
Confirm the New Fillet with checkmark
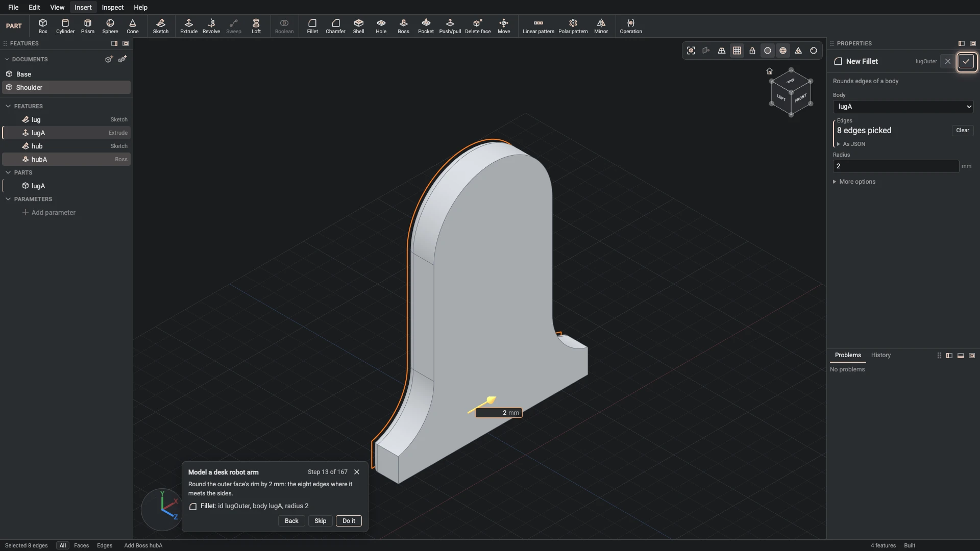(966, 62)
